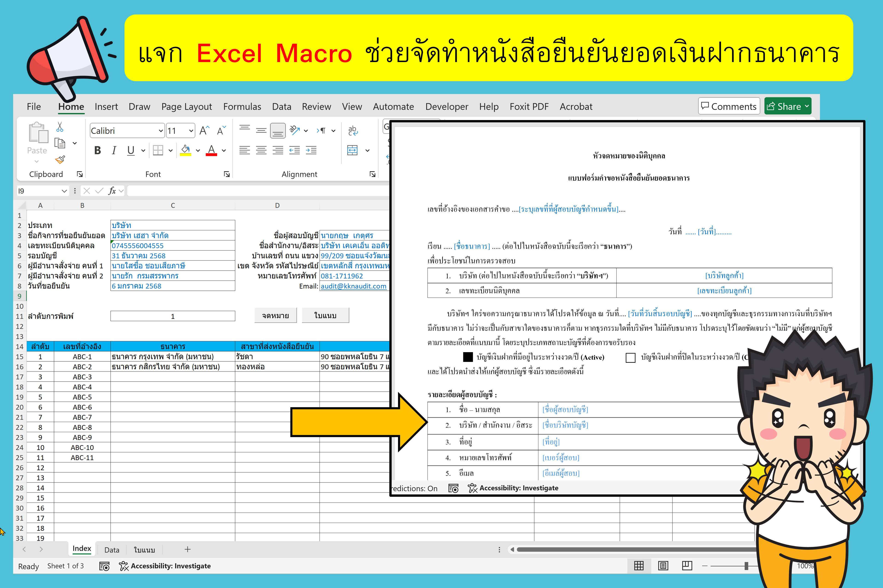
Task: Open the font name Calibri dropdown
Action: point(161,131)
